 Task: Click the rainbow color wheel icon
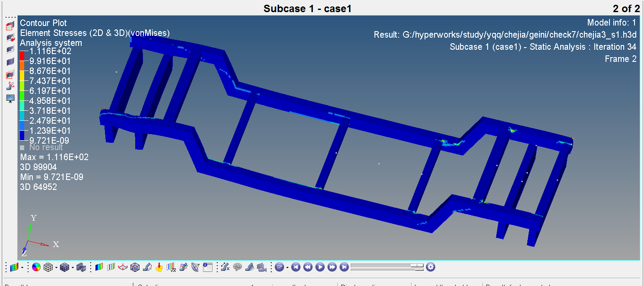pos(36,267)
